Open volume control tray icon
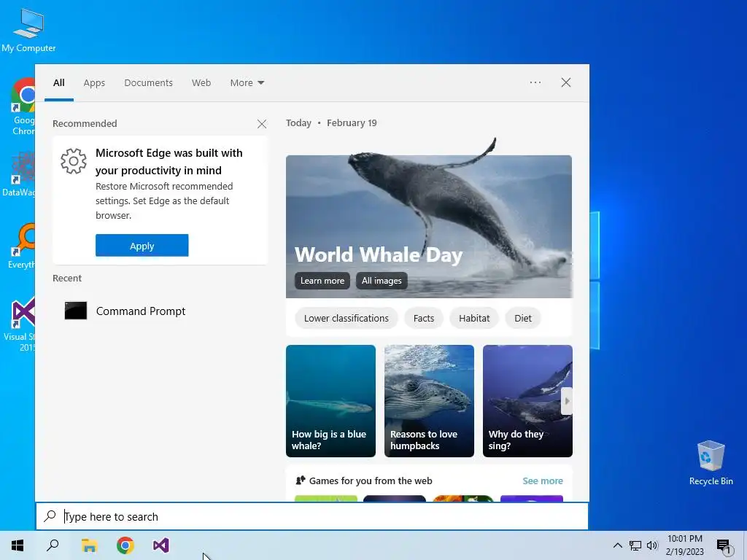747x560 pixels. (x=652, y=545)
